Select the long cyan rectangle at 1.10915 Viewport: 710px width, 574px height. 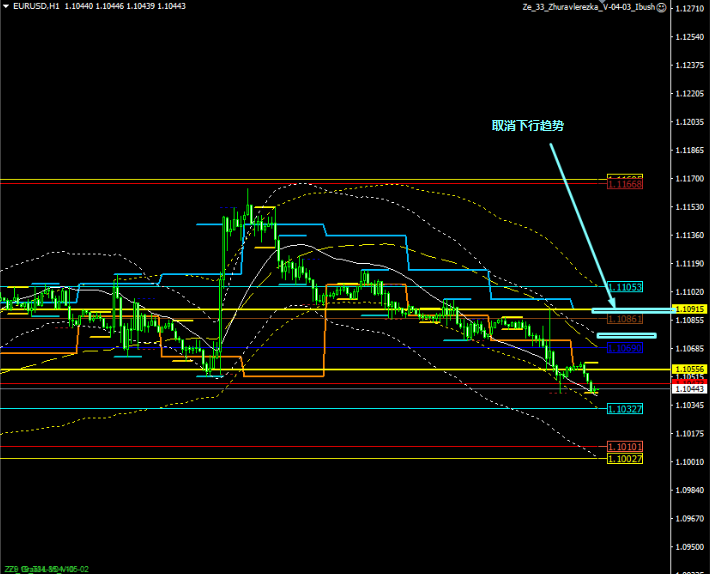click(x=628, y=310)
